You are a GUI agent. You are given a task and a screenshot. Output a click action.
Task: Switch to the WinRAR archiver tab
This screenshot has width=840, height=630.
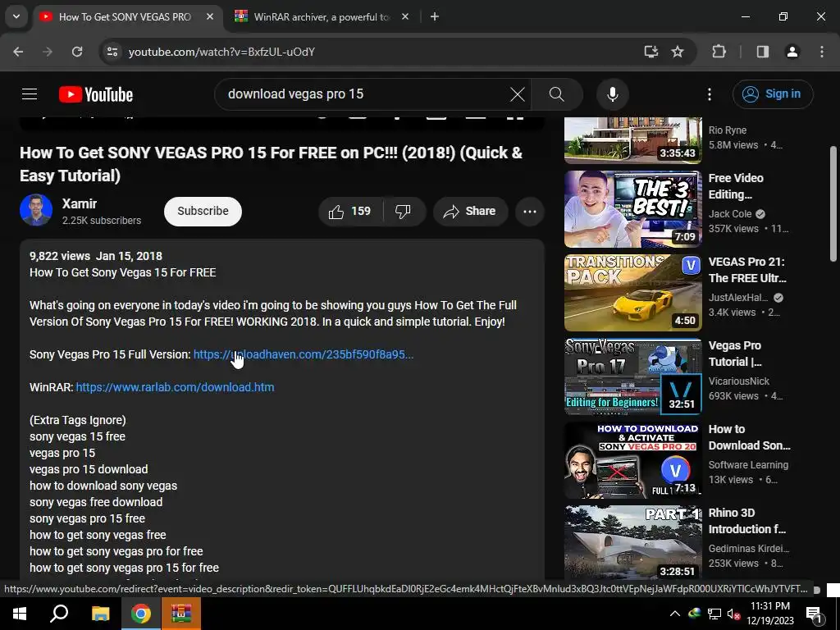(322, 16)
